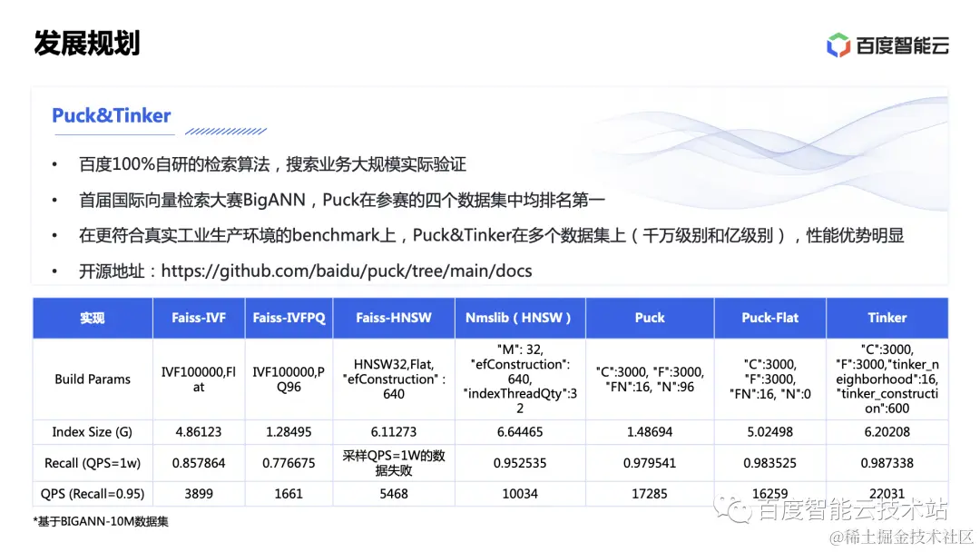Click the HNSW32,Flat efConstruction 640 cell
The width and height of the screenshot is (980, 552).
(x=394, y=379)
